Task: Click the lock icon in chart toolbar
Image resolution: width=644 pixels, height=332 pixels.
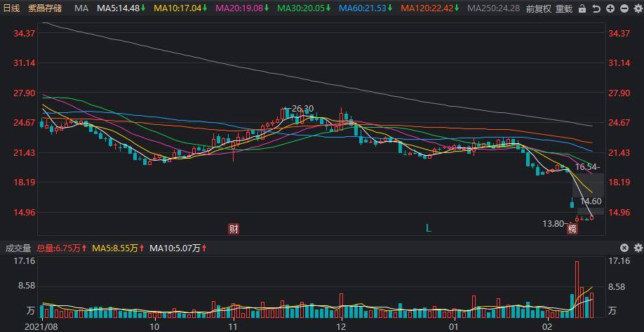Action: pos(582,8)
